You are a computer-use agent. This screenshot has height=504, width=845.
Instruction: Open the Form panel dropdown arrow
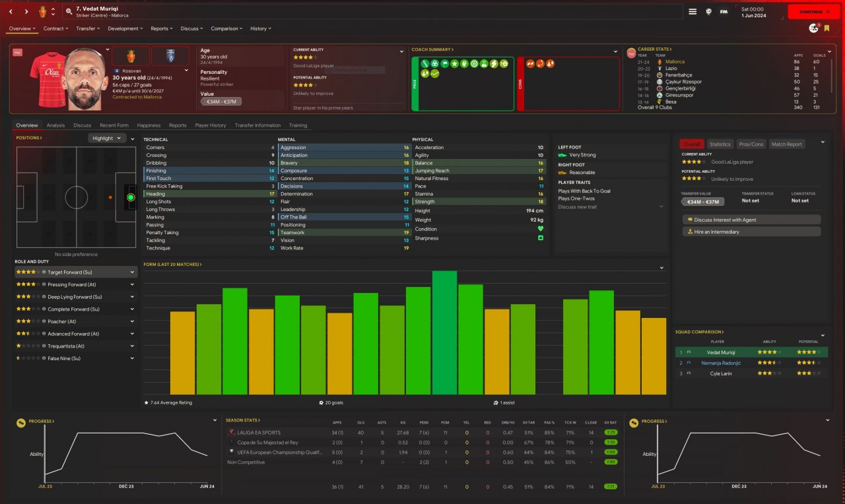click(661, 268)
